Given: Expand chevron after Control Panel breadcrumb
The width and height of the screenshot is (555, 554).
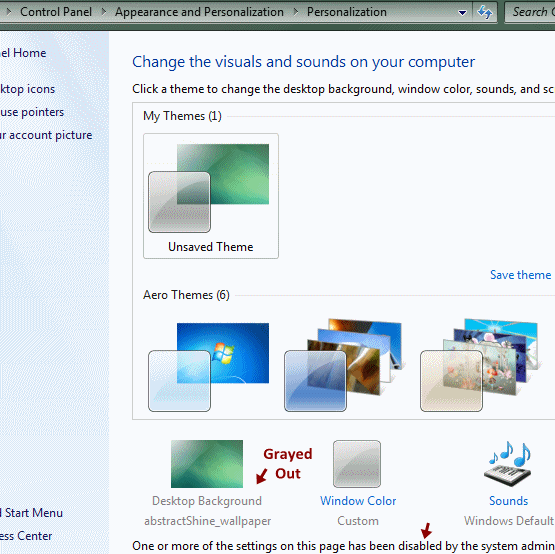Looking at the screenshot, I should (x=103, y=12).
